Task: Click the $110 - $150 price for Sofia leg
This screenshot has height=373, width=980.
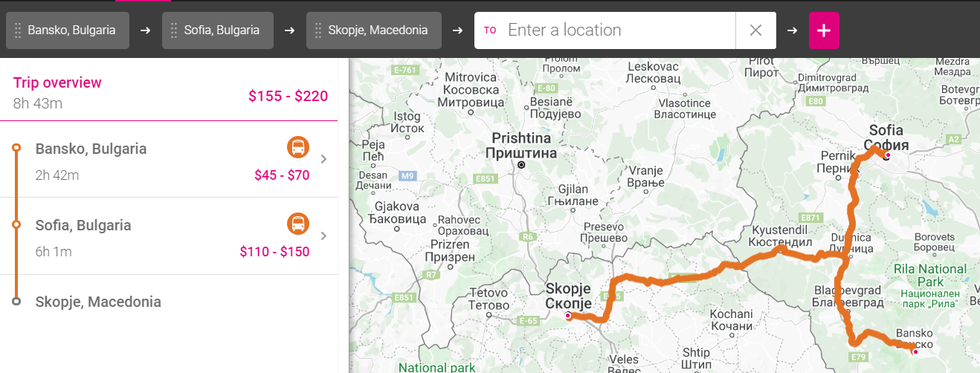Action: click(x=274, y=252)
